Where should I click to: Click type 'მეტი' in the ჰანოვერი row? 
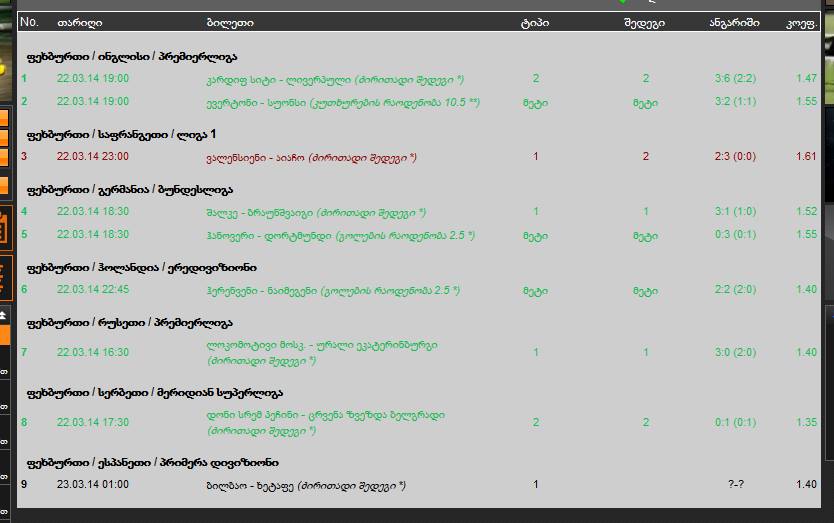(536, 236)
